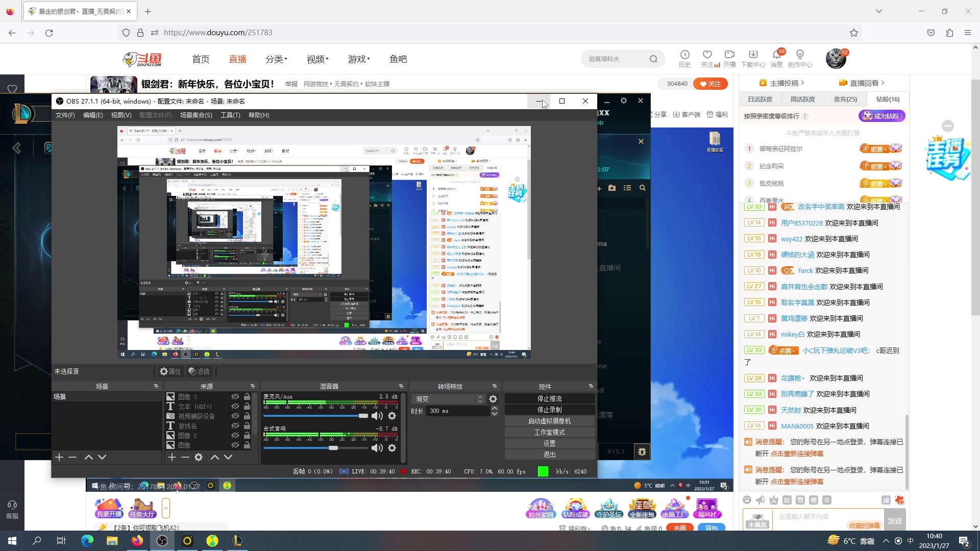Click the 发送 send button

coord(895,520)
